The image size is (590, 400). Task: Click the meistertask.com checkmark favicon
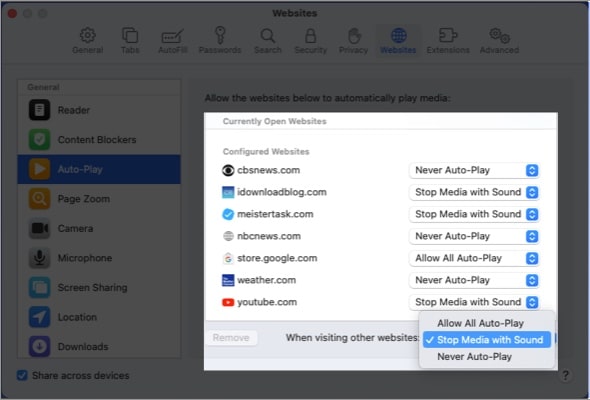(x=228, y=214)
